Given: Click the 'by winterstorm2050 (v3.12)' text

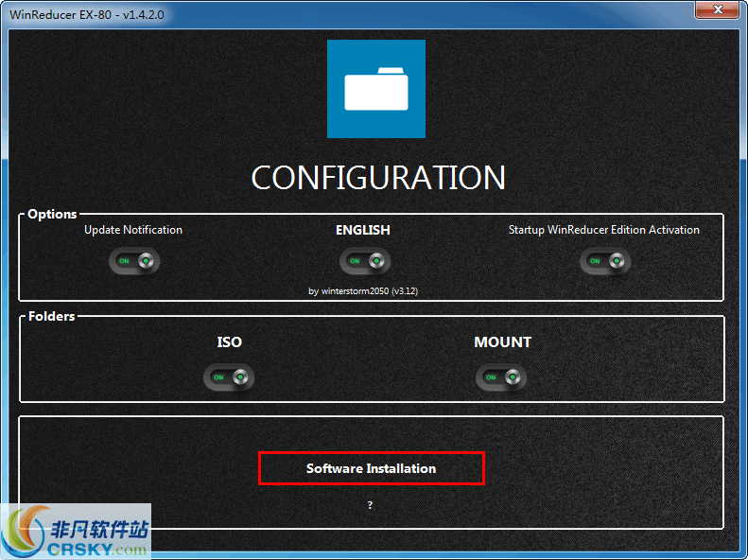Looking at the screenshot, I should click(x=363, y=291).
